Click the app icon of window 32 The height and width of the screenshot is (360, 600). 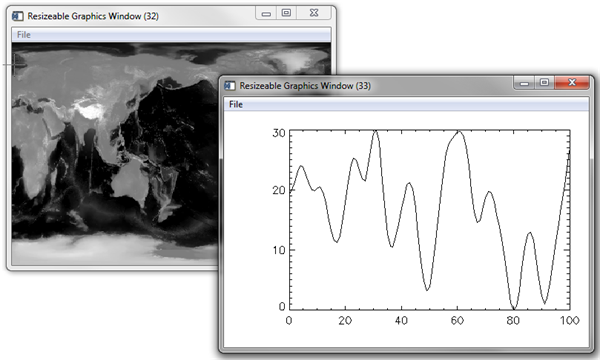tap(18, 16)
